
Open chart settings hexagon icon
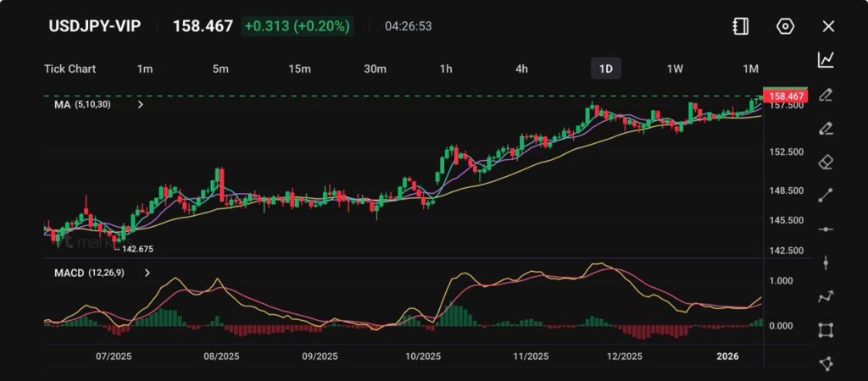[786, 26]
